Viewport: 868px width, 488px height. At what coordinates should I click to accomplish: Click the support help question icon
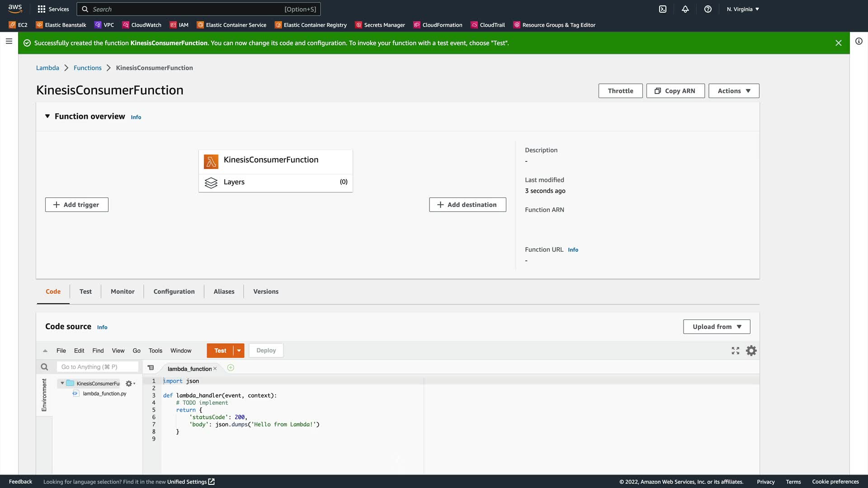click(x=708, y=9)
